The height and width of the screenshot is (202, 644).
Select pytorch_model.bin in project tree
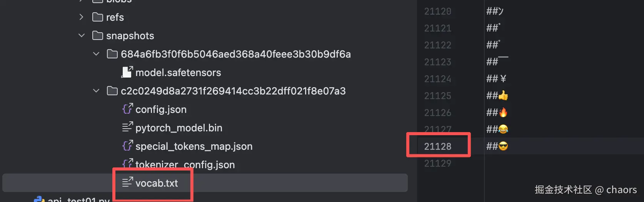[179, 128]
